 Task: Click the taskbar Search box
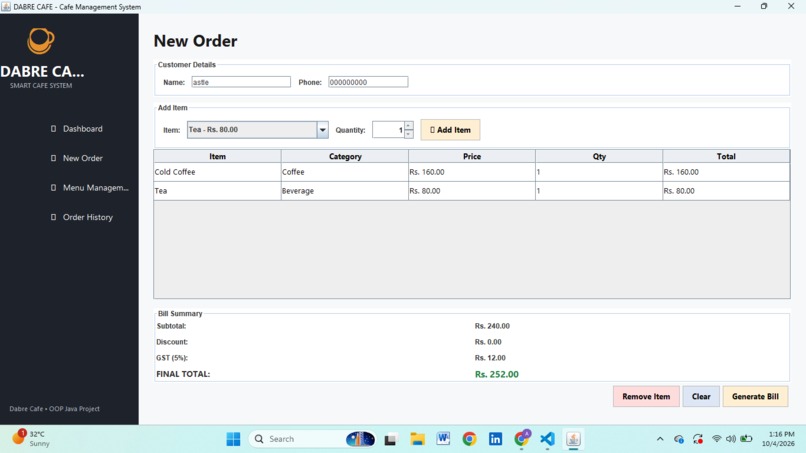click(313, 439)
